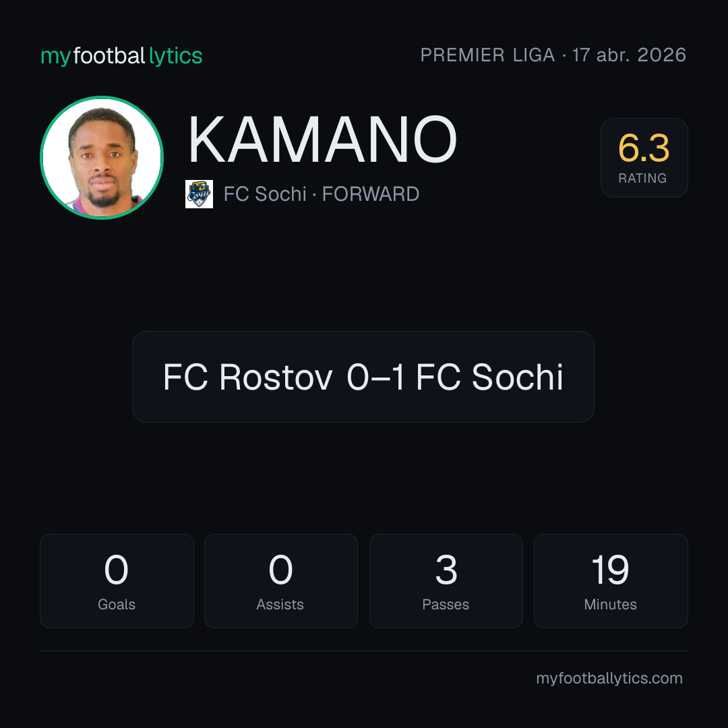The width and height of the screenshot is (728, 728).
Task: Select the Passes stat card
Action: 446,581
